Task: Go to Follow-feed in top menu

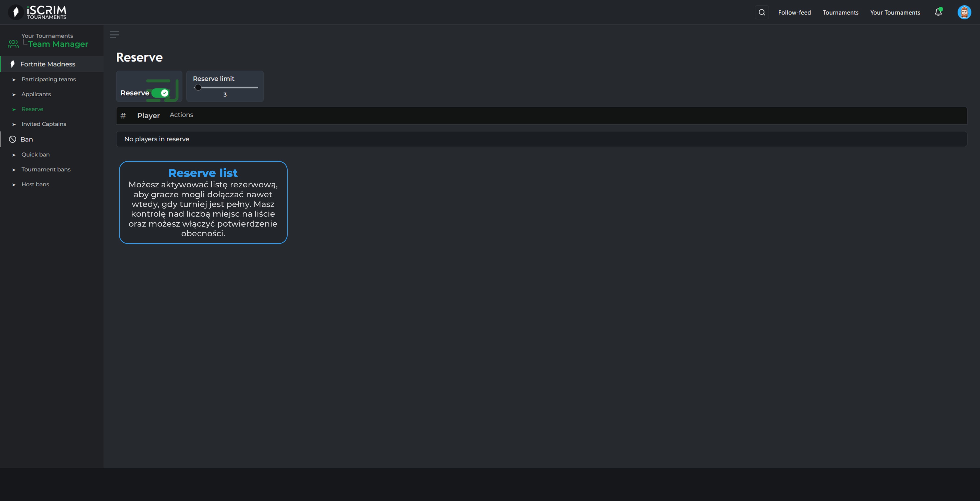Action: point(794,12)
